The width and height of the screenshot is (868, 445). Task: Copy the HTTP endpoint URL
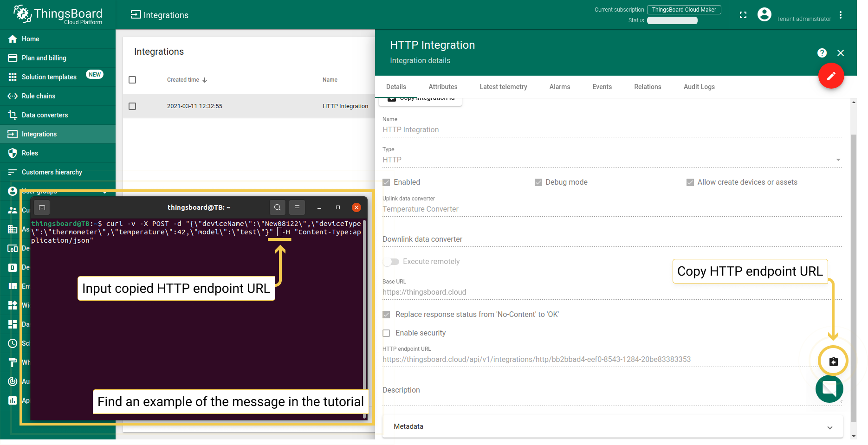coord(834,361)
